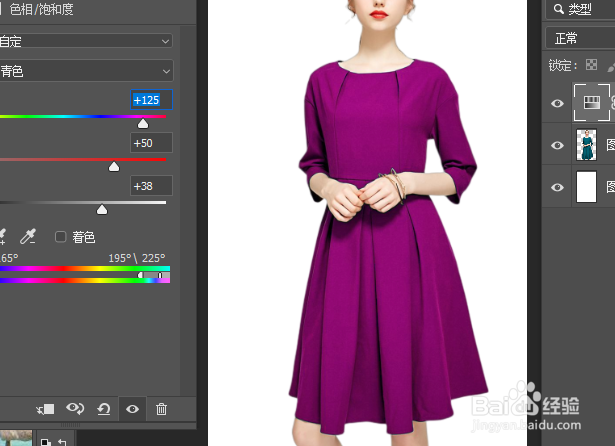Click the lightness value field +38

click(x=151, y=186)
